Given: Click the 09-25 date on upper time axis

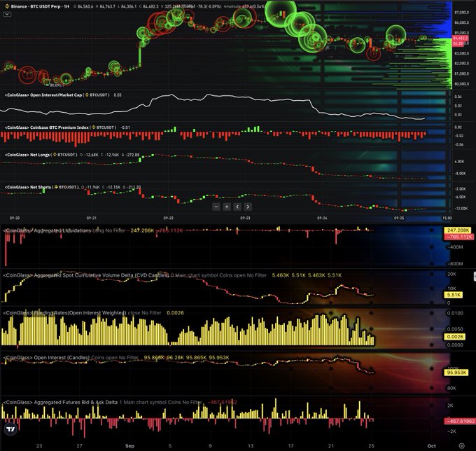Looking at the screenshot, I should [399, 218].
